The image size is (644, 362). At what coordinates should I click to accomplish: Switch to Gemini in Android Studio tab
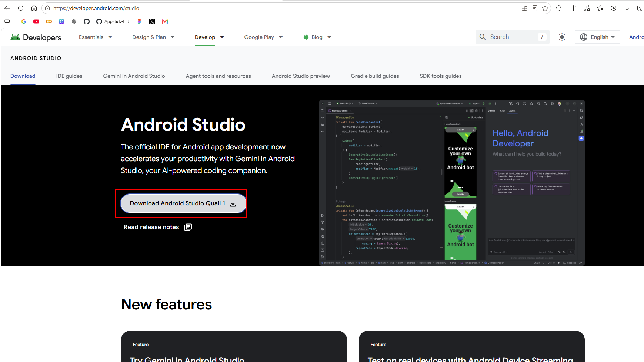click(x=134, y=76)
